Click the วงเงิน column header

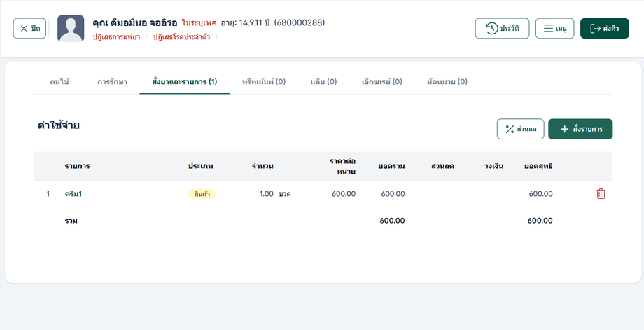[x=493, y=166]
